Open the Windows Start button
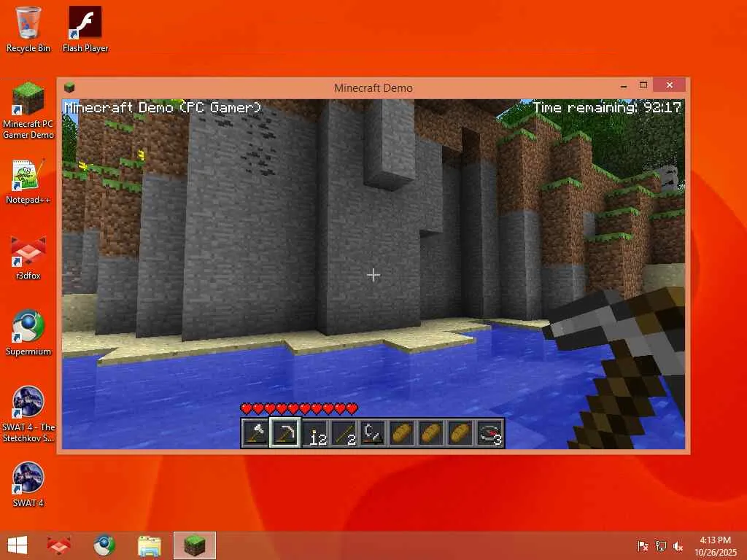This screenshot has height=560, width=747. pyautogui.click(x=18, y=545)
